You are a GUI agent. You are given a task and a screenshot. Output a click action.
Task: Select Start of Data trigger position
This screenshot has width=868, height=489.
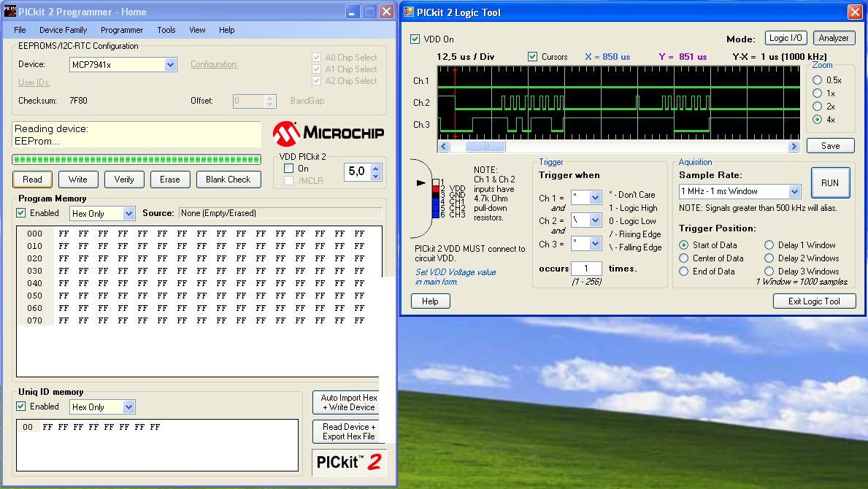click(683, 245)
